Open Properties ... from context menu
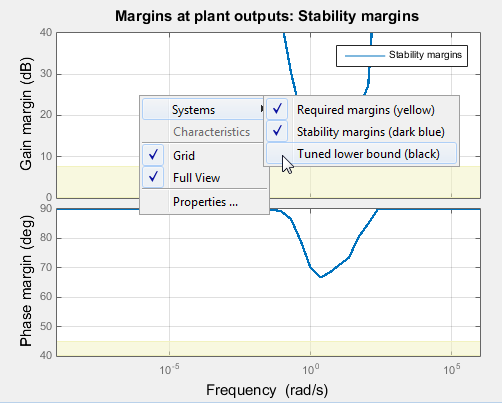 pos(204,202)
